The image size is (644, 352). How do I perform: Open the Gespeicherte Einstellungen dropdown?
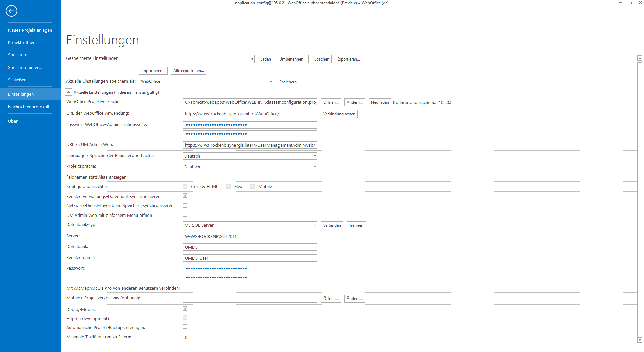tap(252, 59)
